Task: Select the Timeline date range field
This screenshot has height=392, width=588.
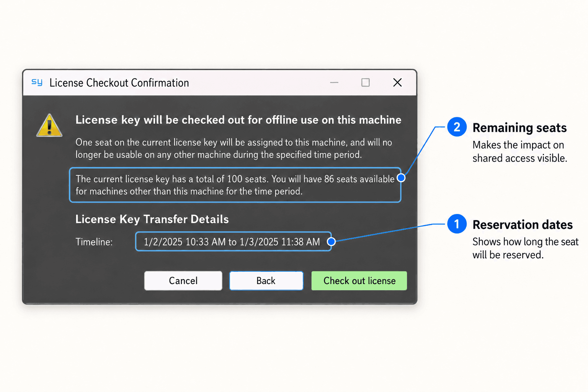Action: pos(233,242)
